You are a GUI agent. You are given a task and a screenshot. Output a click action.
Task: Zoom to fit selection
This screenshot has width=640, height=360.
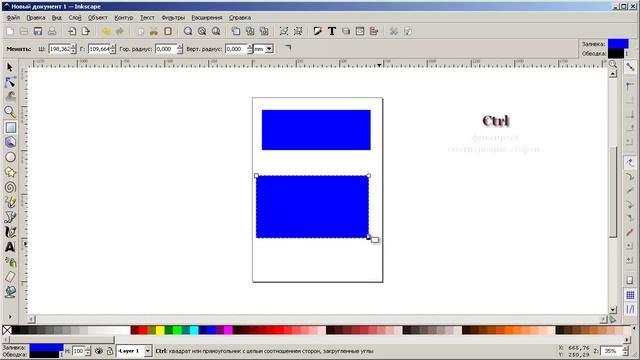click(x=188, y=31)
